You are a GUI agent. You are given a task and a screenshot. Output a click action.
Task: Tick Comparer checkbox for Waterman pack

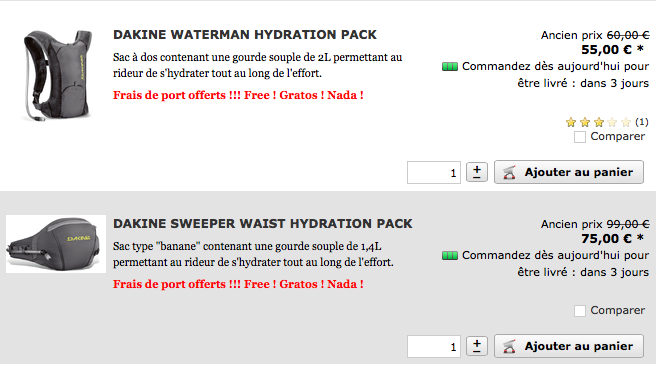pos(580,137)
